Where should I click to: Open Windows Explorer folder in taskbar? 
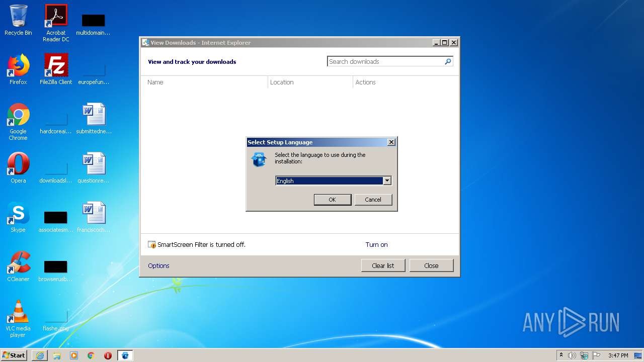click(57, 355)
